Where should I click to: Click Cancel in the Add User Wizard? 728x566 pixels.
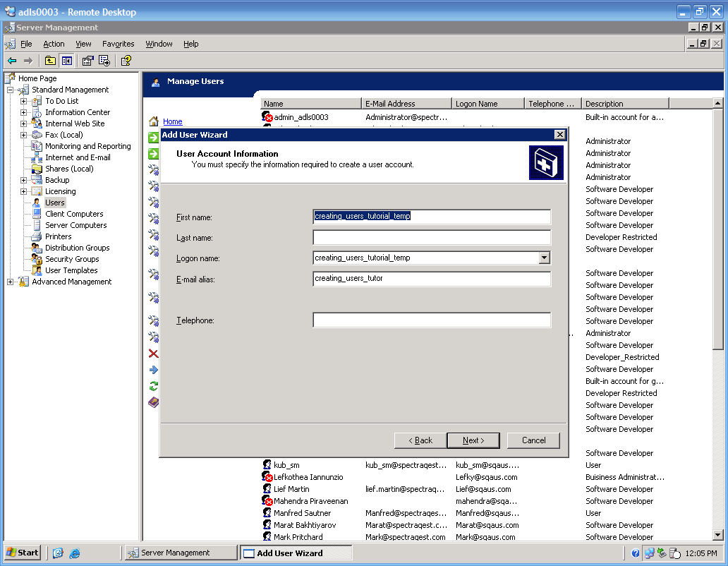pyautogui.click(x=533, y=440)
